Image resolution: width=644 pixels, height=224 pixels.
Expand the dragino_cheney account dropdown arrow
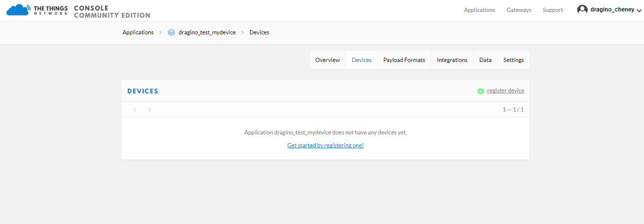pos(639,10)
